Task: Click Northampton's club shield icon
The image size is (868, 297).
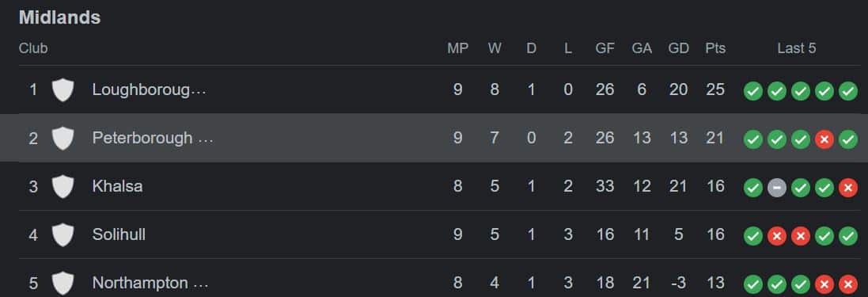Action: point(63,283)
